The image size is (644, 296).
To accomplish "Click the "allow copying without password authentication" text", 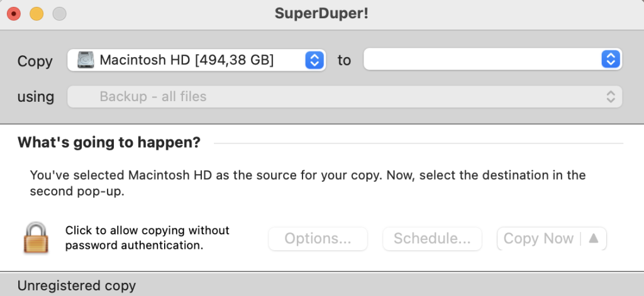I will [x=147, y=238].
